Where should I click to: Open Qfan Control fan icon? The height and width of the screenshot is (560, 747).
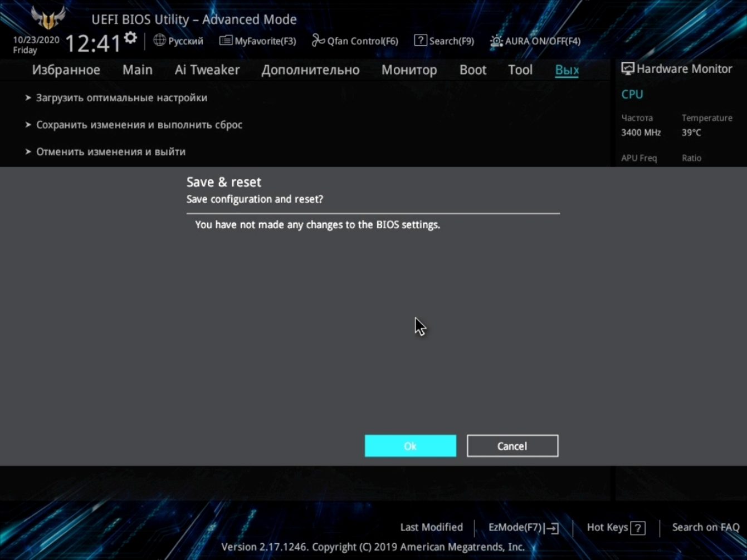318,41
